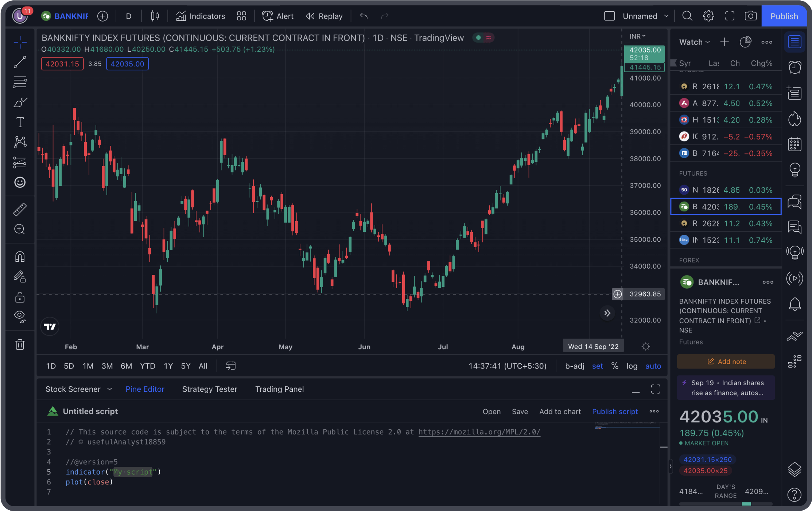The image size is (812, 511).
Task: Click Add to chart for script
Action: 560,411
